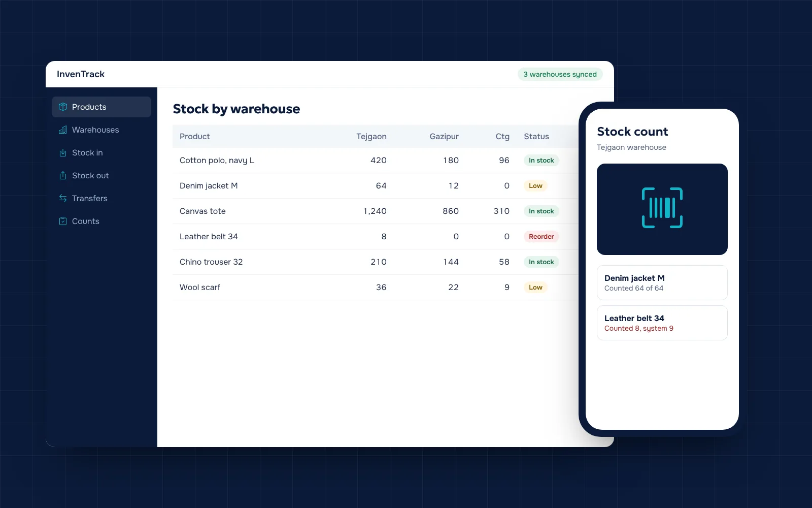The width and height of the screenshot is (812, 508).
Task: Tap the barcode scanner icon
Action: coord(662,208)
